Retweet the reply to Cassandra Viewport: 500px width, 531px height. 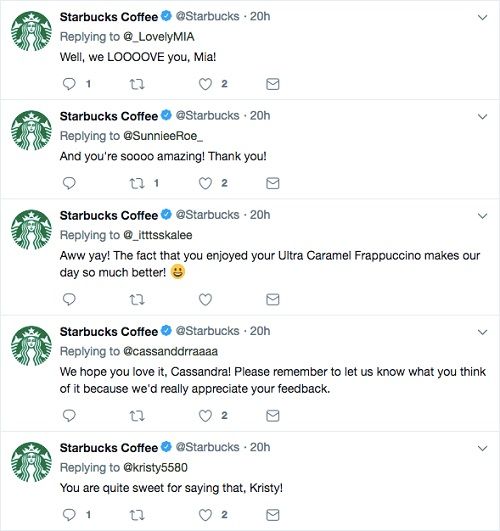pyautogui.click(x=137, y=416)
